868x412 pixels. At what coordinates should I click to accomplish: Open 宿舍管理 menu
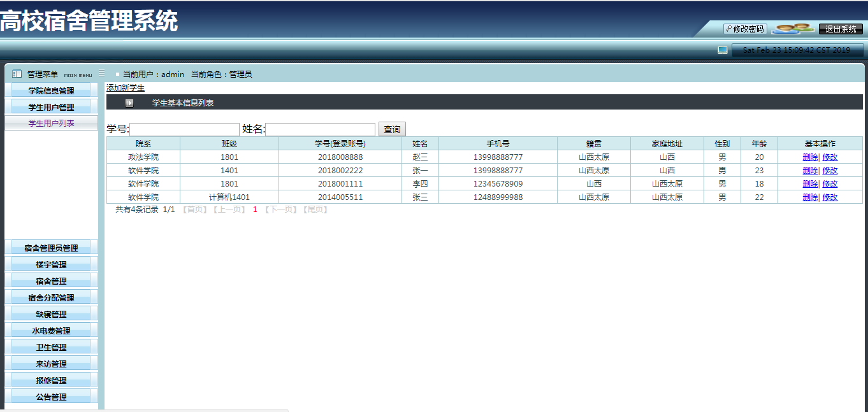[x=51, y=281]
